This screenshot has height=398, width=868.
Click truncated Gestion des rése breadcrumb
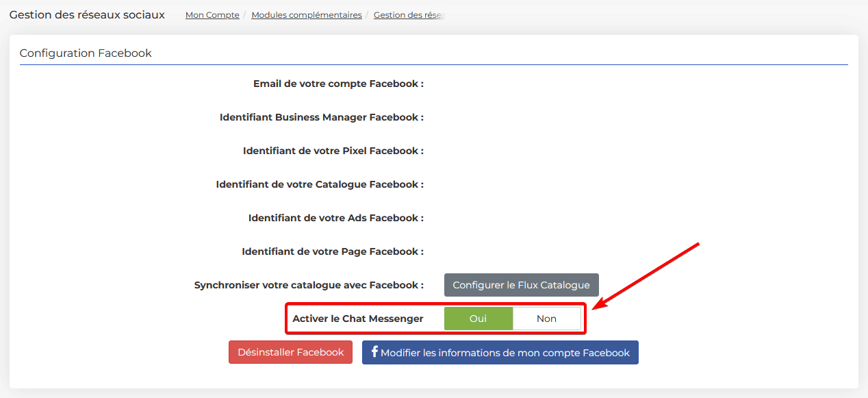coord(409,15)
